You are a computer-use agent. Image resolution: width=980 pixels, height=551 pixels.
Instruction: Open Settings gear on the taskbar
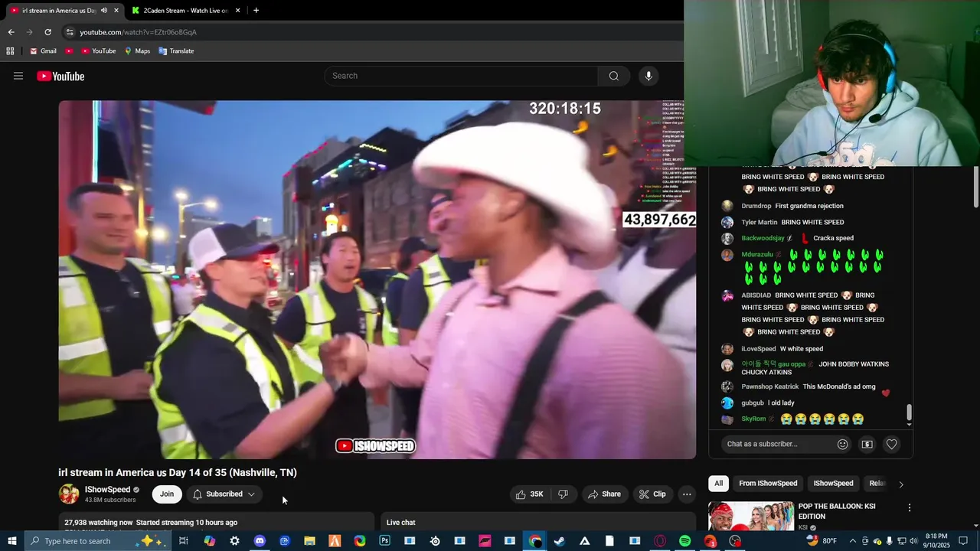tap(234, 541)
